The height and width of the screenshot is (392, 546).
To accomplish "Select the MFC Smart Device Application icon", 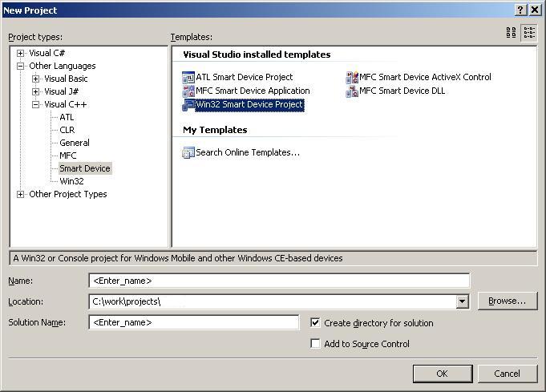I will click(188, 91).
